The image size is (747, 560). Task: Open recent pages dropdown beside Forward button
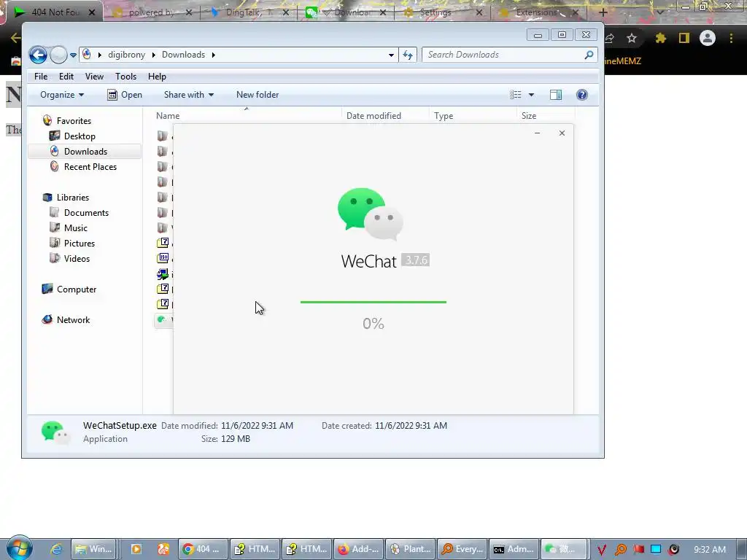coord(73,55)
